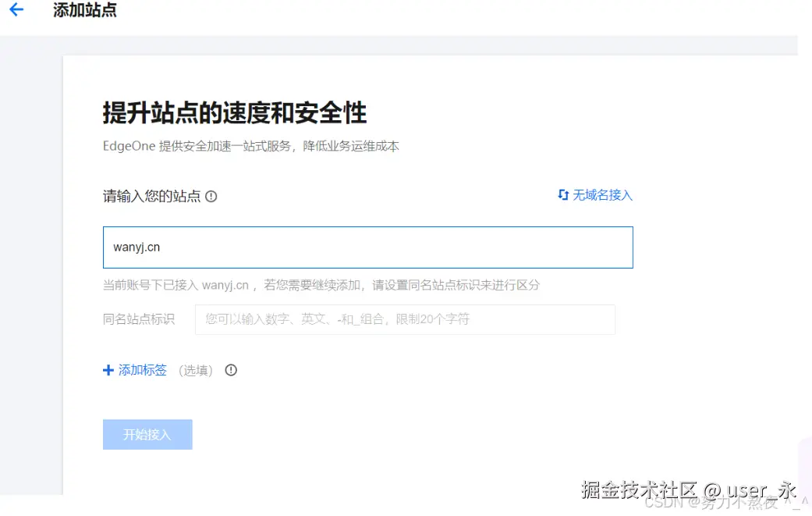Focus the 同名站点标识 input field
812x516 pixels.
(x=406, y=320)
